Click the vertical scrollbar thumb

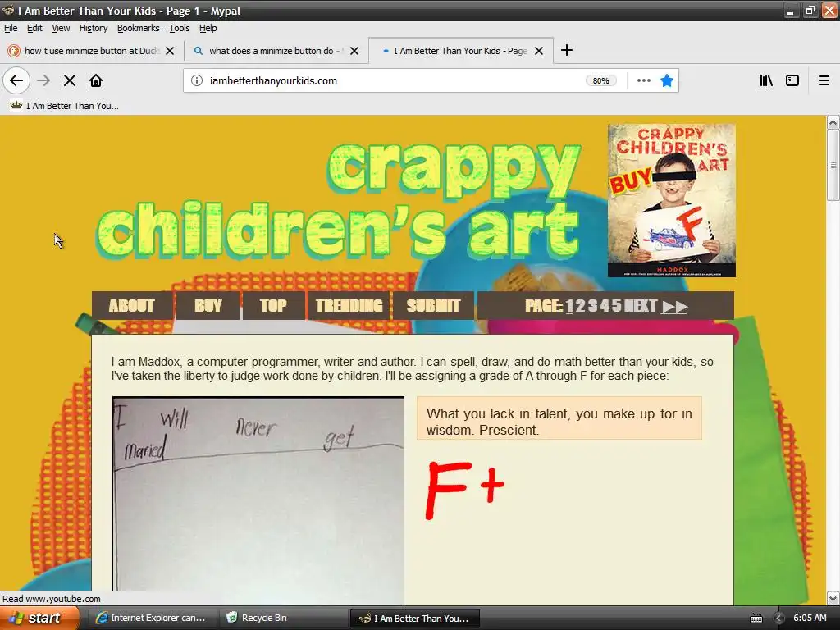tap(833, 166)
